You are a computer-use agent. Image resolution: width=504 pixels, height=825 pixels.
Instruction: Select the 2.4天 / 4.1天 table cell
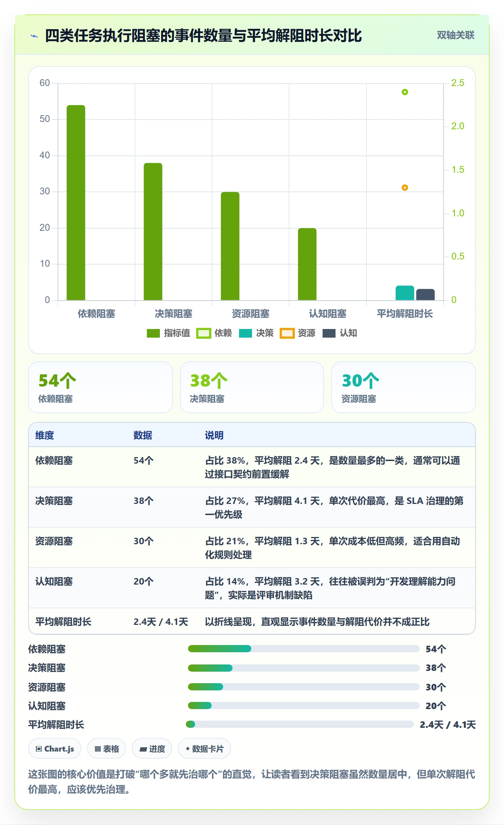(161, 622)
